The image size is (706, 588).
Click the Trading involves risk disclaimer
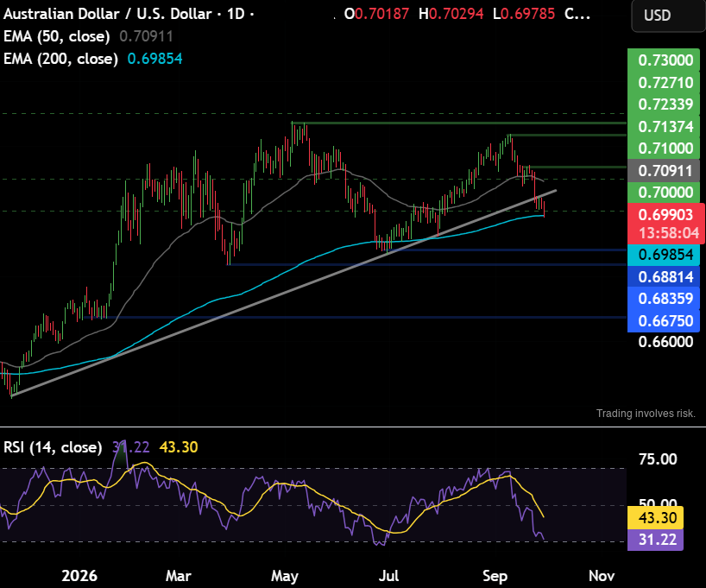[646, 414]
